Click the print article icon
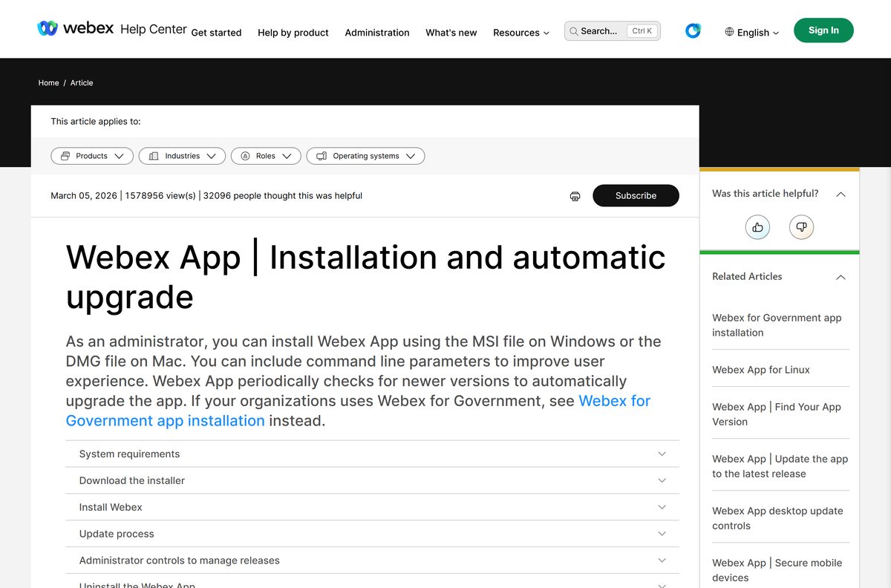This screenshot has height=588, width=891. [x=575, y=196]
